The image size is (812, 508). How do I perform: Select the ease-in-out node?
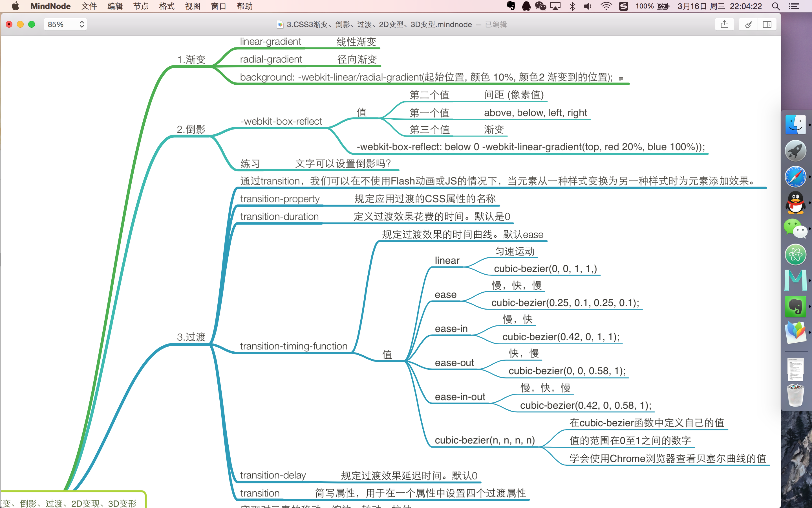(x=460, y=397)
